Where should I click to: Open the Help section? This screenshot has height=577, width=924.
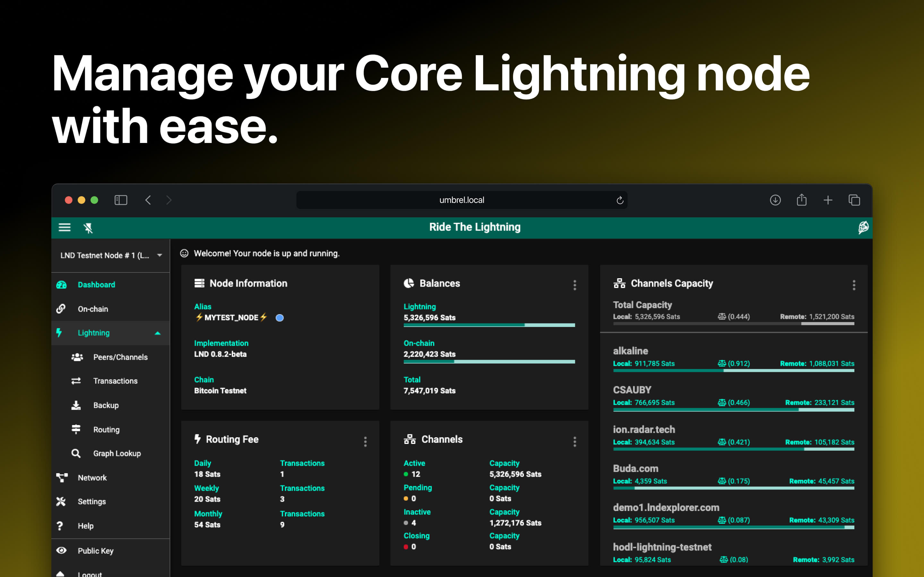pyautogui.click(x=86, y=525)
